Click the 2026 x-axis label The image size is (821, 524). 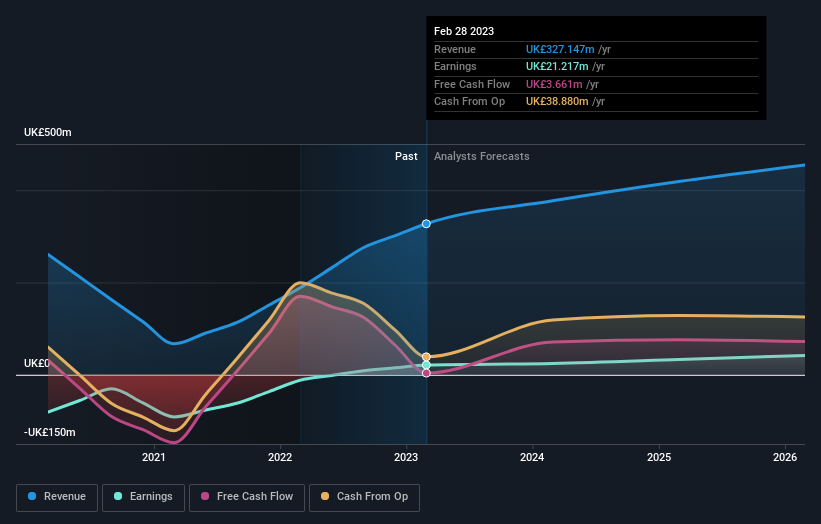pyautogui.click(x=785, y=458)
